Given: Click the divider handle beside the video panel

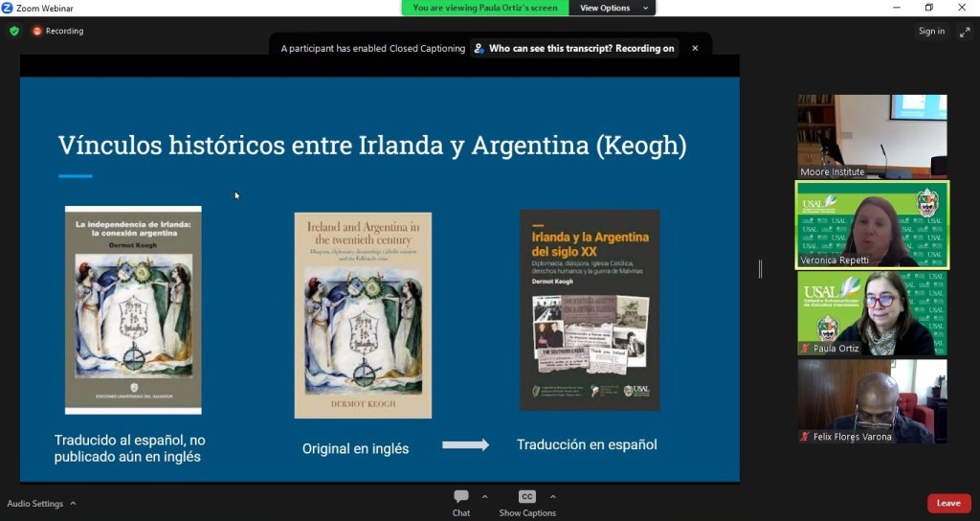Looking at the screenshot, I should click(x=761, y=269).
